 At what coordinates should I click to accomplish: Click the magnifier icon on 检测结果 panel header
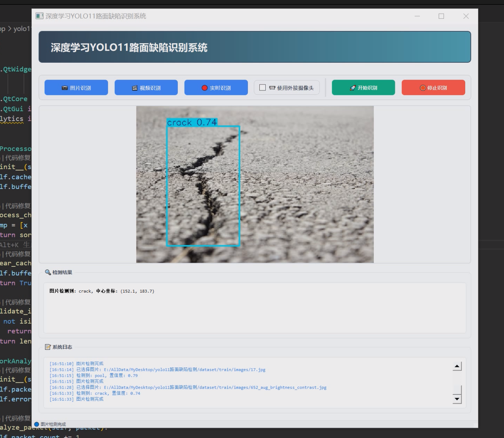coord(48,272)
